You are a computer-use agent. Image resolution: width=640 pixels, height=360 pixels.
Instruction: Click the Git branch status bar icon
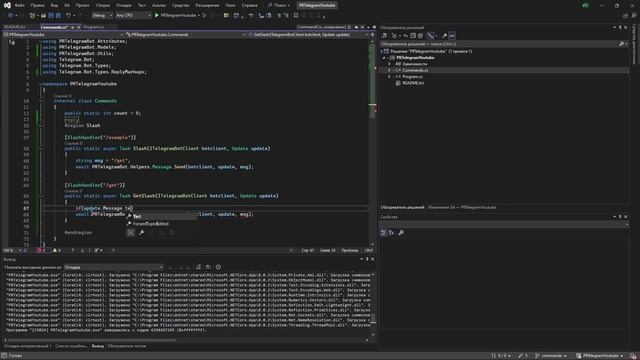[537, 356]
